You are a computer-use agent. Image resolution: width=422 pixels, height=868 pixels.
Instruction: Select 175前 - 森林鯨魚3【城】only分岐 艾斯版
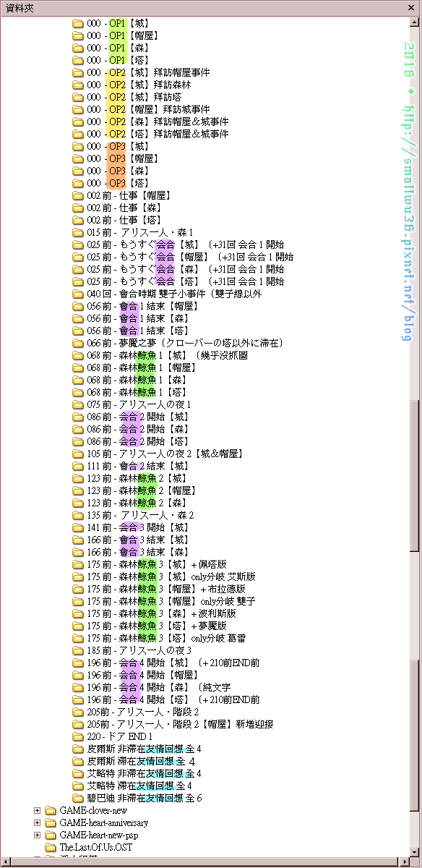pyautogui.click(x=171, y=576)
